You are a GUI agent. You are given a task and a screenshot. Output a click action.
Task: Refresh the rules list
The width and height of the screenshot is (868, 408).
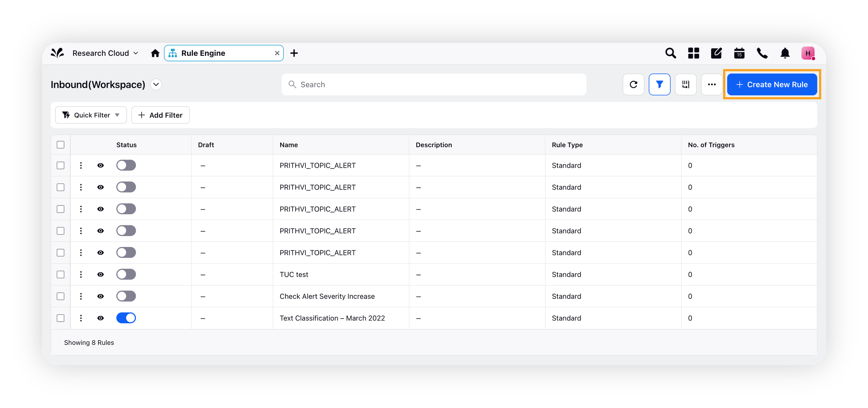pyautogui.click(x=633, y=84)
